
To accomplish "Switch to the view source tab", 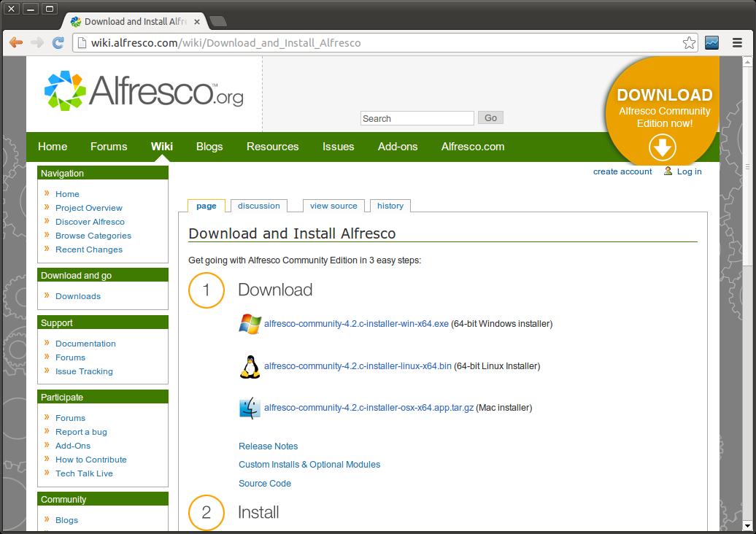I will click(x=333, y=206).
